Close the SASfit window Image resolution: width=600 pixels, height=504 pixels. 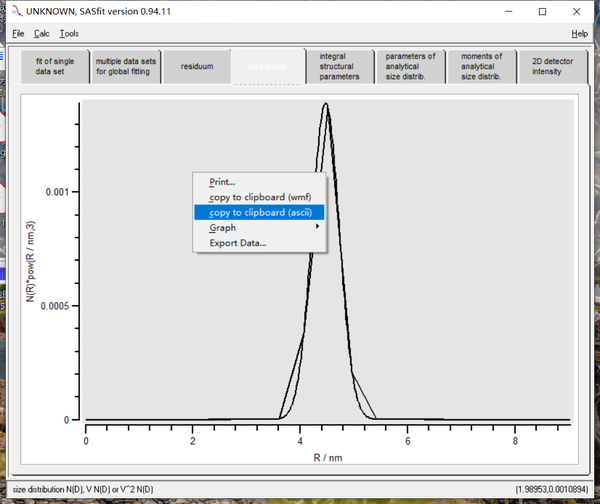[577, 11]
